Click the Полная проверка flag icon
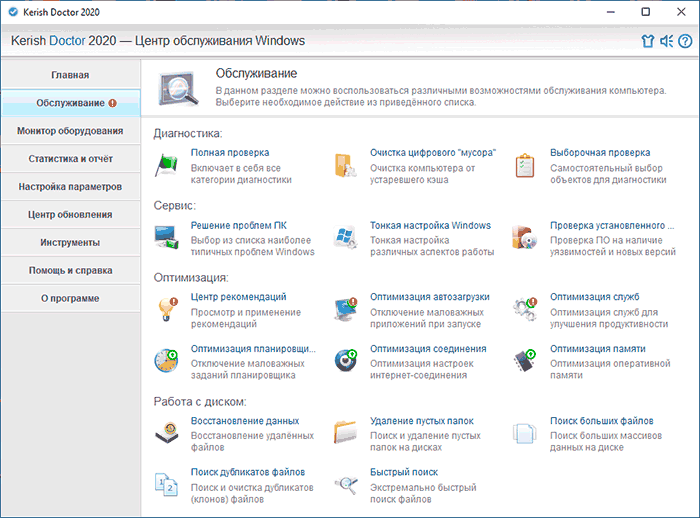The image size is (700, 518). click(167, 165)
